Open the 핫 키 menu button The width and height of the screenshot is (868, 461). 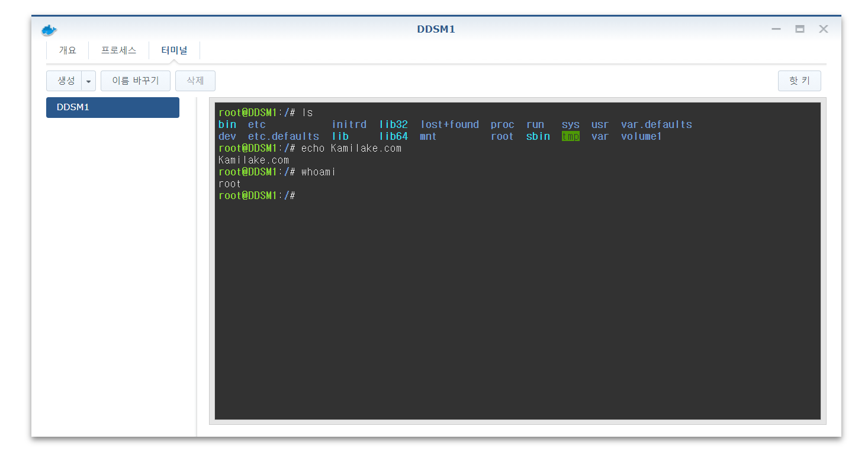(x=799, y=81)
